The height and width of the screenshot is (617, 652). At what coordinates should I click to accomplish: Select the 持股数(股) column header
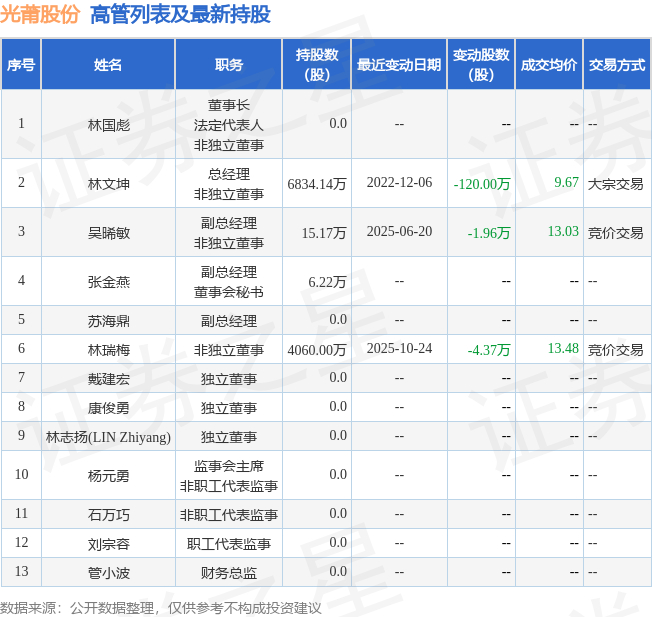(317, 64)
